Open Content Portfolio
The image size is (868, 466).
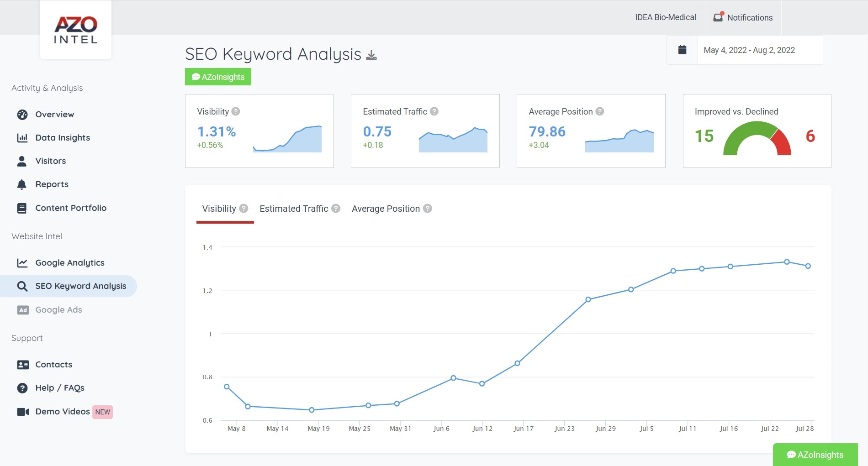tap(71, 208)
